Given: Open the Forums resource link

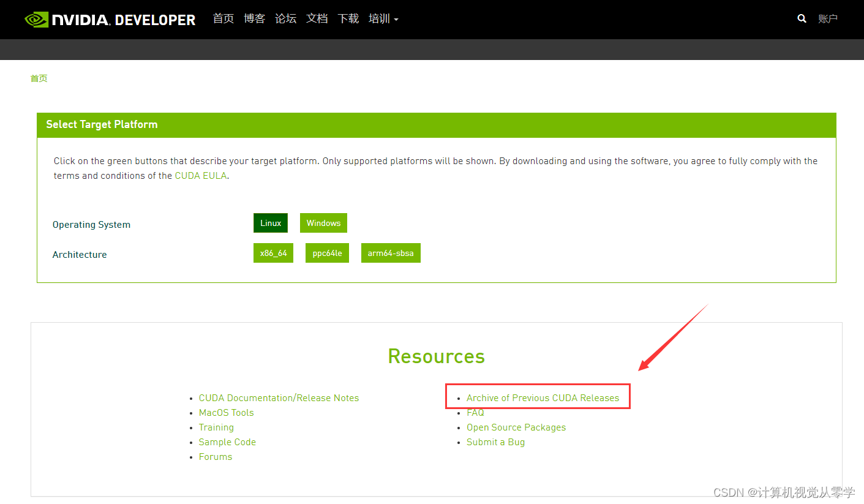Looking at the screenshot, I should point(216,457).
